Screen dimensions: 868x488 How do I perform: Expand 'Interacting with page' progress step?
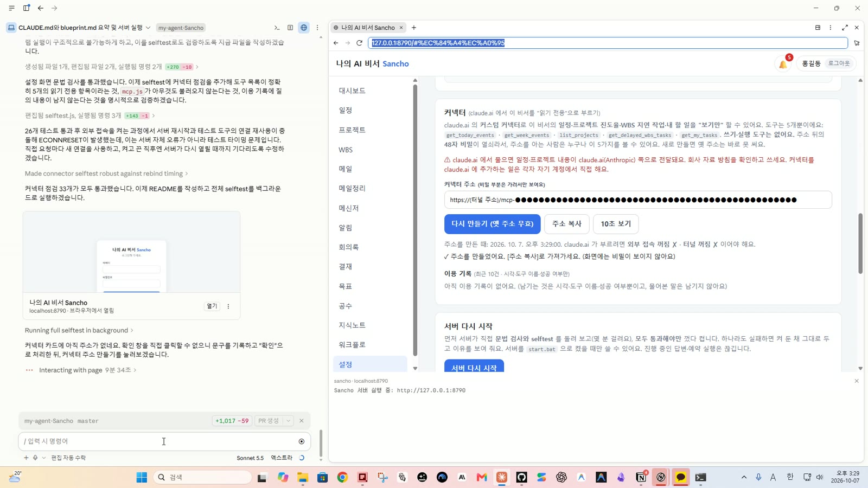87,370
